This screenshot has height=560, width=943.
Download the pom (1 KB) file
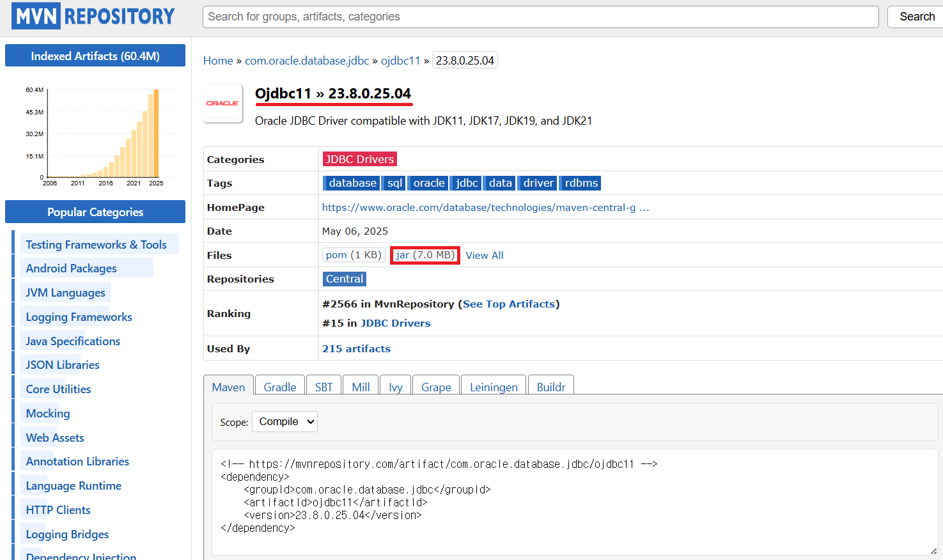(x=354, y=255)
